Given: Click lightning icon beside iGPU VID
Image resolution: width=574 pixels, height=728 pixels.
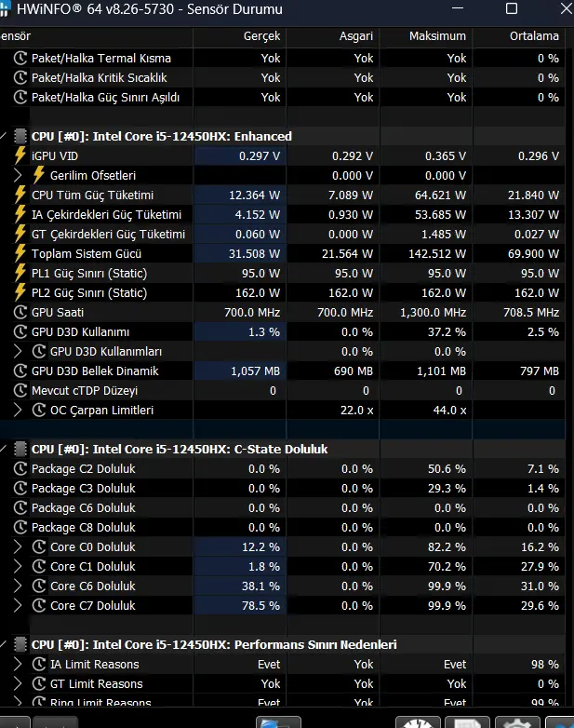Looking at the screenshot, I should point(20,155).
